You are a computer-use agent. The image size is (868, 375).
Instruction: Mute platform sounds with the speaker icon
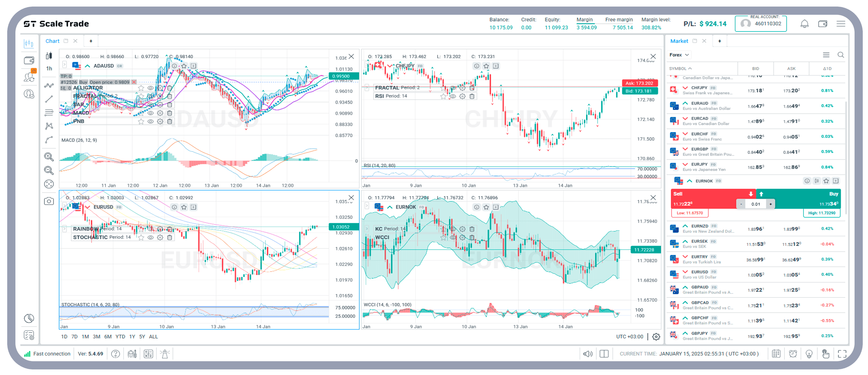click(x=588, y=354)
